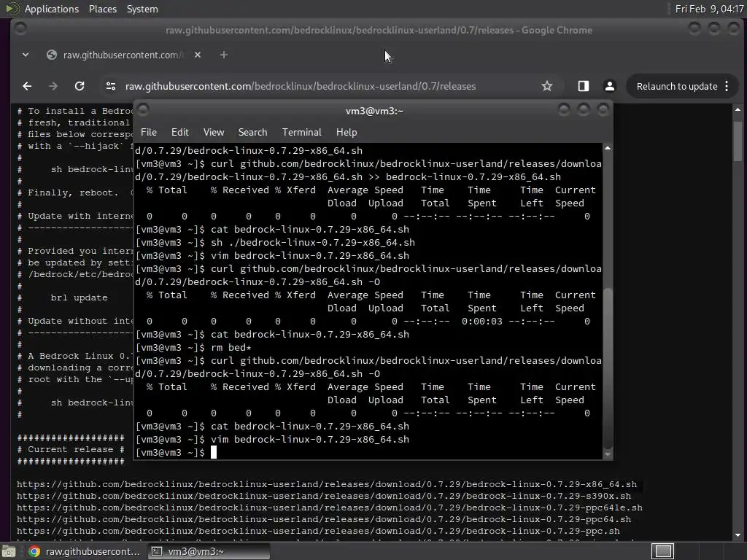Viewport: 747px width, 560px height.
Task: Click Relaunch to update button
Action: tap(676, 86)
